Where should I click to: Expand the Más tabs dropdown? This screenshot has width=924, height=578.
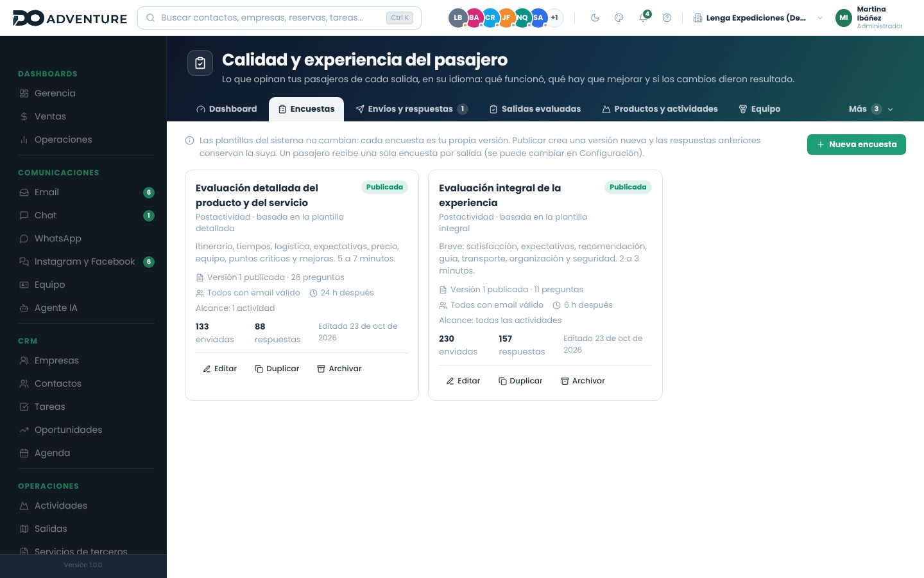[871, 109]
